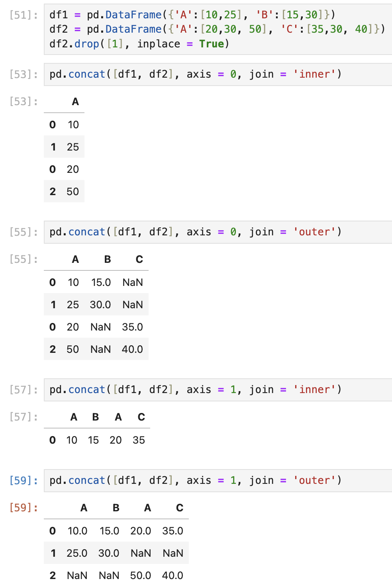Click value 10.0 in output 59 table
The image size is (392, 587).
[78, 531]
